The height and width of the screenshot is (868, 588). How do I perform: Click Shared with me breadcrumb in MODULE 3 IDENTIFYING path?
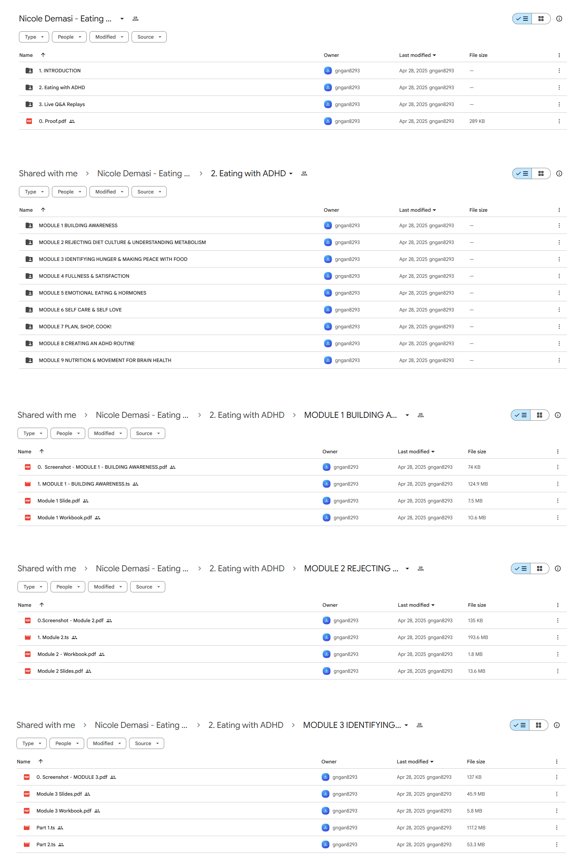pos(46,725)
